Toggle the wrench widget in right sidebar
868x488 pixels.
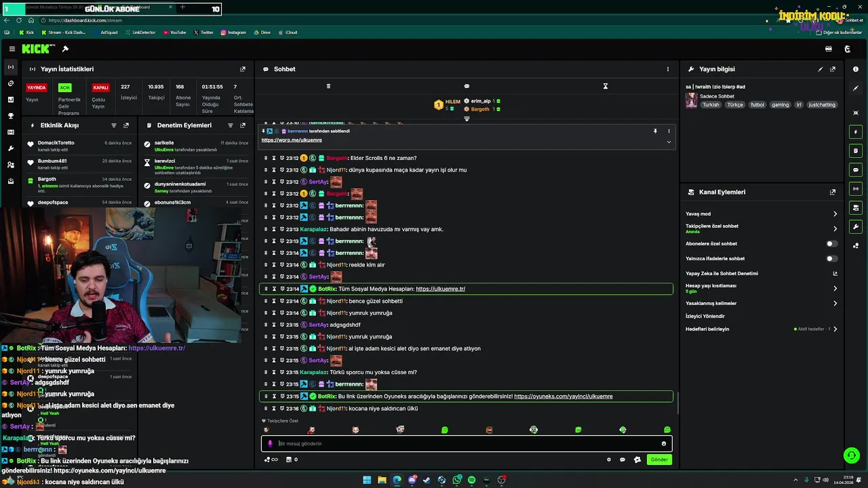[856, 226]
